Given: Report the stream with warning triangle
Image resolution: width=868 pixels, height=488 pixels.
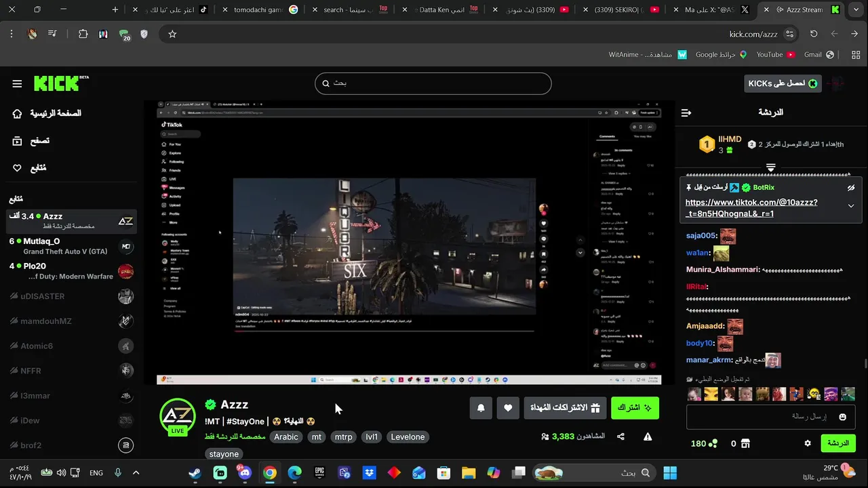Looking at the screenshot, I should [x=648, y=436].
